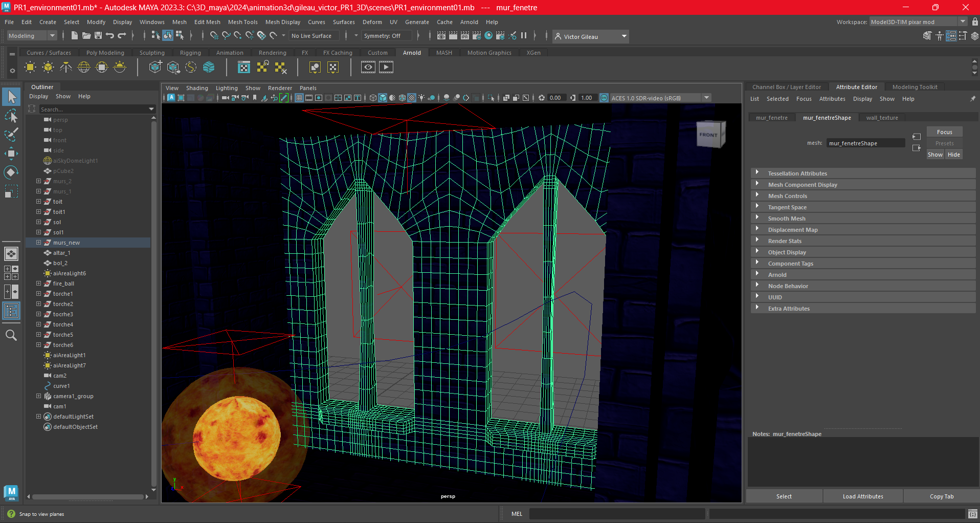Click the New Scene icon
This screenshot has height=523, width=980.
point(74,35)
